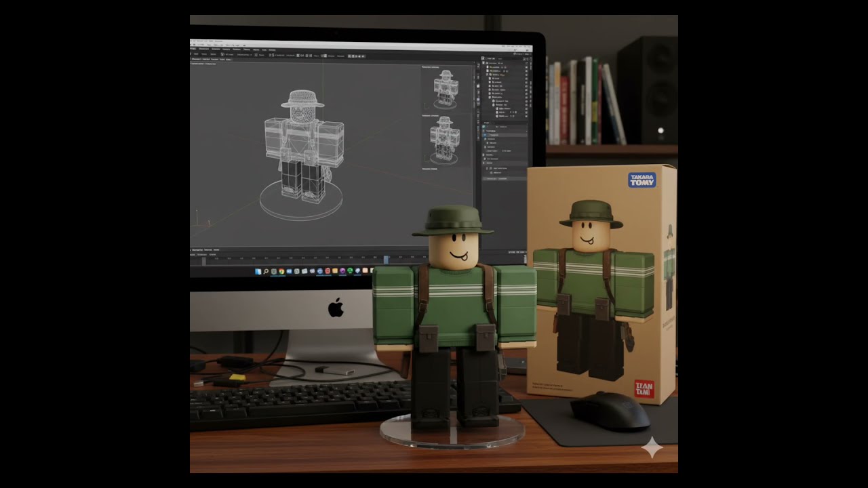
Task: Click the magnifying glass icon in the dock
Action: (266, 271)
